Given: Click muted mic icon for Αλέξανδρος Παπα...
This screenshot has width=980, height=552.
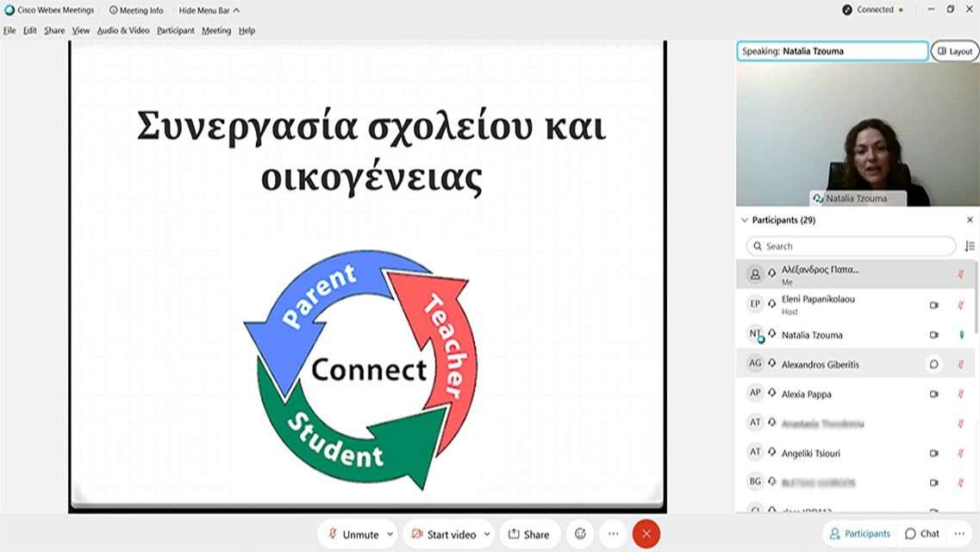Looking at the screenshot, I should click(961, 274).
